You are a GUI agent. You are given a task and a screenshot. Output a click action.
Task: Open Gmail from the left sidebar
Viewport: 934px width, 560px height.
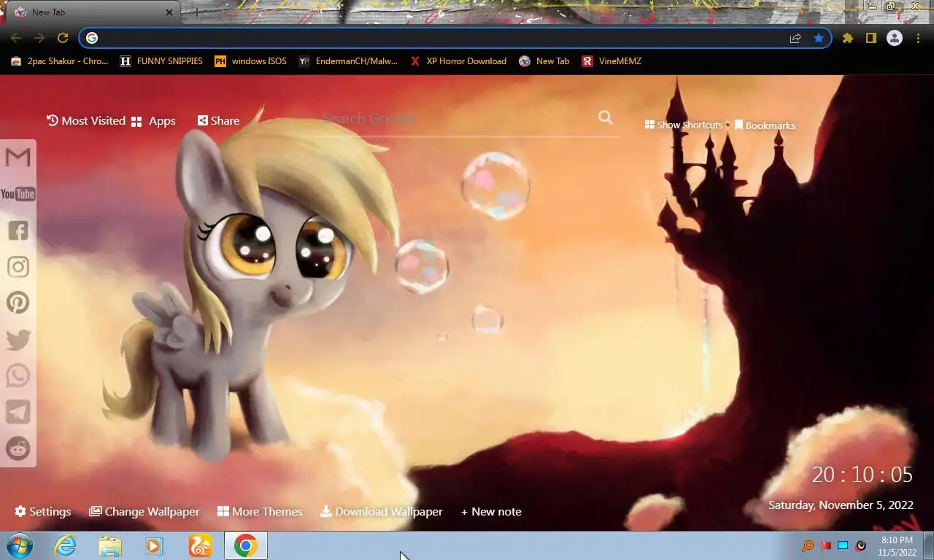[x=18, y=157]
